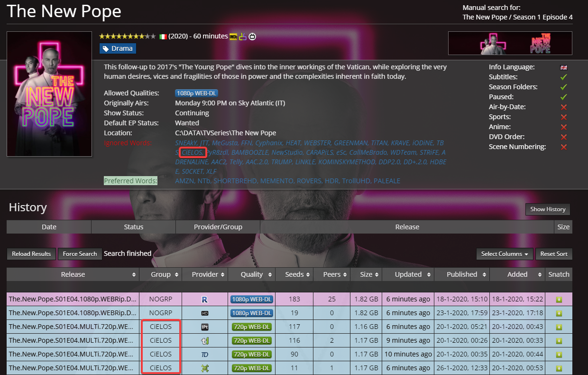Viewport: 588px width, 375px height.
Task: Snatch the NOGRP release with 19 seeds
Action: [x=559, y=313]
